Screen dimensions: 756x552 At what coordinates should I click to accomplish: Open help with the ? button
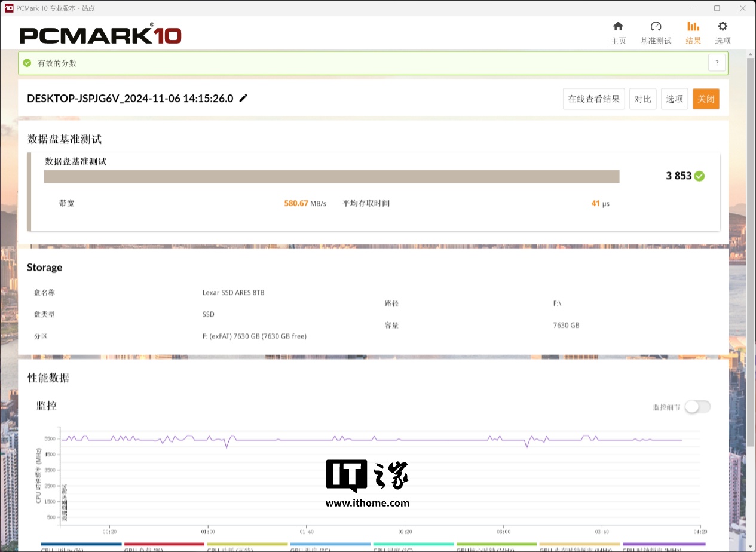click(717, 63)
